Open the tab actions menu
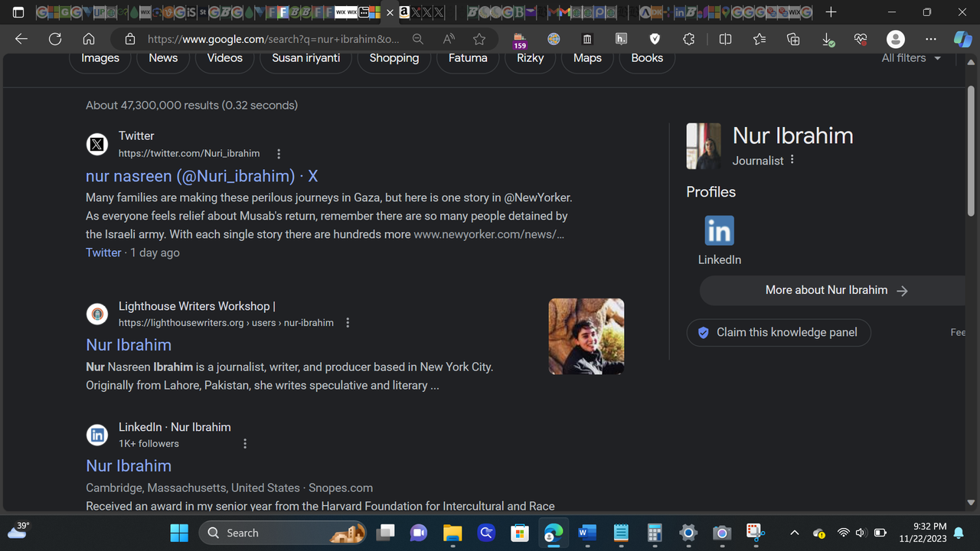 [x=18, y=12]
